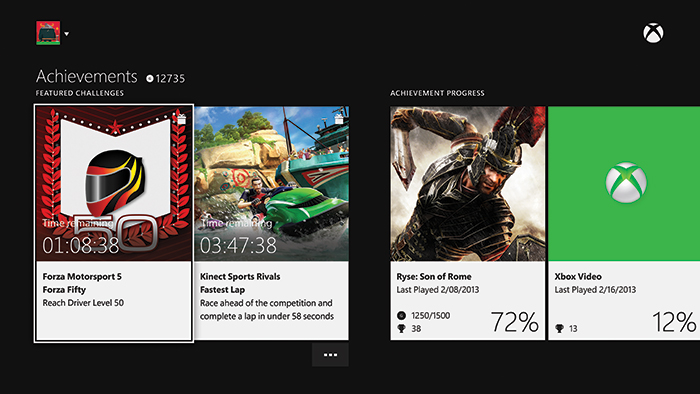700x394 pixels.
Task: Click the Gamerscore G icon next to 12735
Action: pos(150,79)
